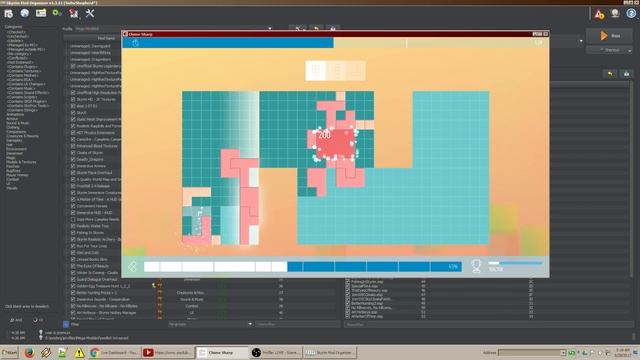
Task: Click the coverage progress bar in Chime Sharp
Action: [303, 267]
